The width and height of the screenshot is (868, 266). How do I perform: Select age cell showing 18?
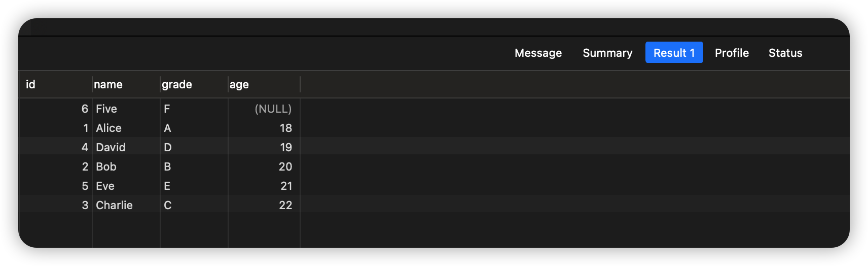click(x=285, y=128)
